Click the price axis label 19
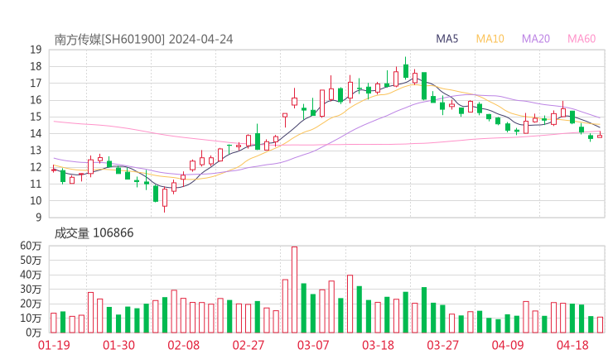Image resolution: width=613 pixels, height=364 pixels. pos(36,50)
